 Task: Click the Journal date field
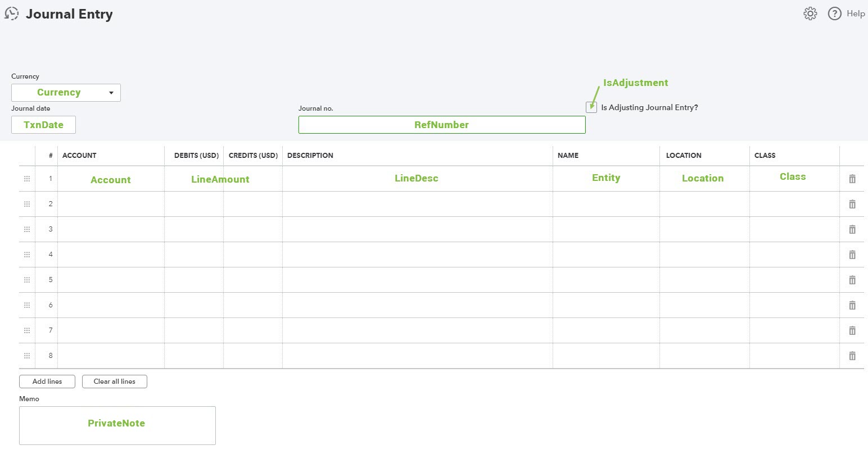[x=43, y=125]
